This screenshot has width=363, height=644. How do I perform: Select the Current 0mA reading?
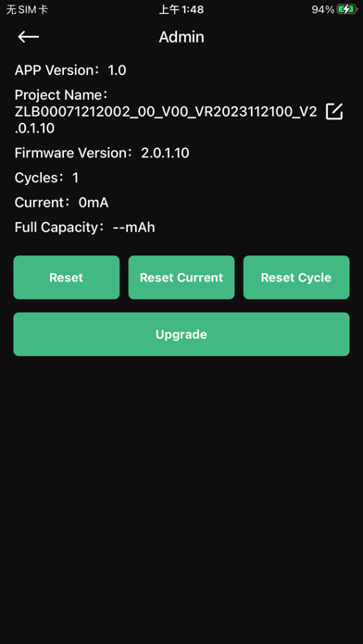pos(62,203)
